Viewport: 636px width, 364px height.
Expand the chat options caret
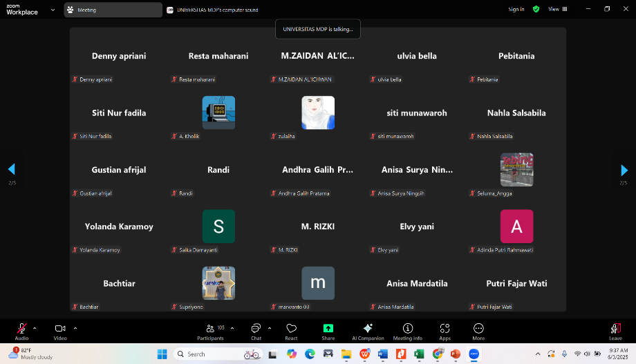point(270,328)
